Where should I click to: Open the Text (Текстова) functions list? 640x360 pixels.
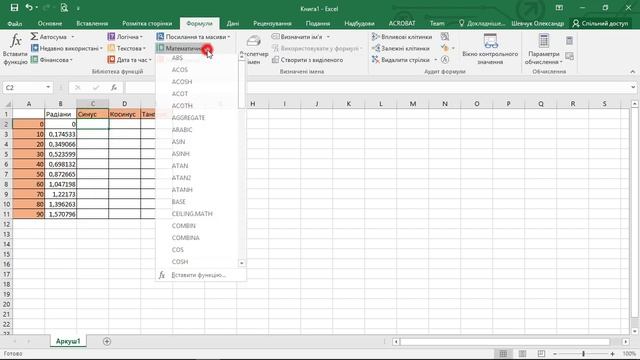(x=127, y=48)
